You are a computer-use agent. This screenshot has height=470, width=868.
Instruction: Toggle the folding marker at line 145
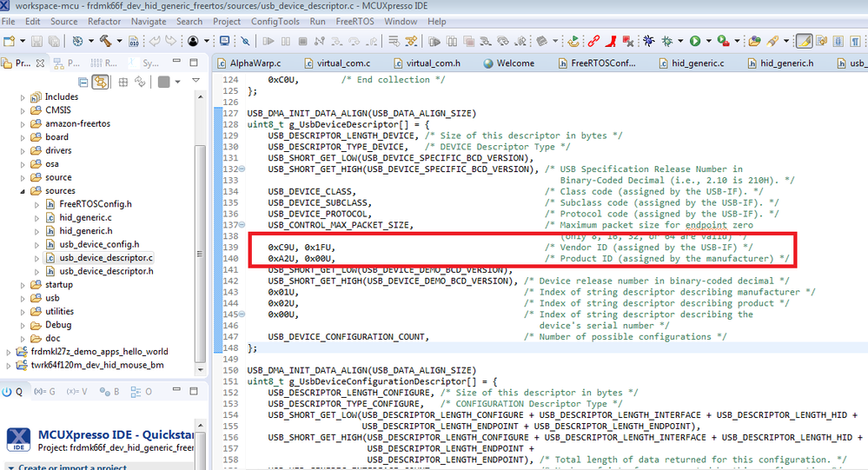click(x=242, y=314)
